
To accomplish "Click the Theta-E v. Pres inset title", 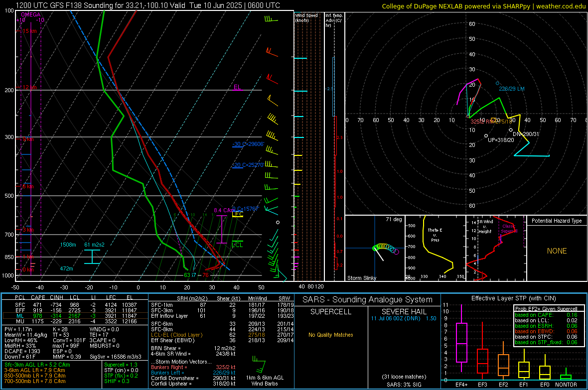I will point(435,235).
